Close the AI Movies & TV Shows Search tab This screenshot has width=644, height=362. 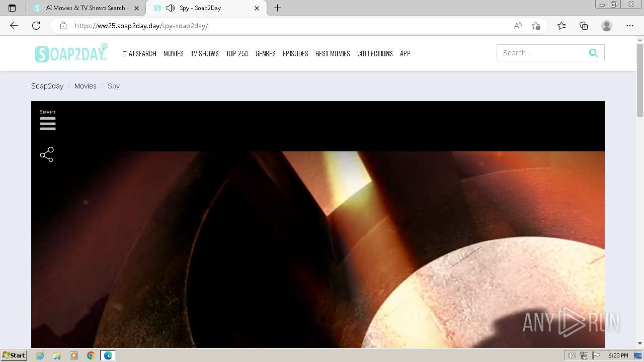click(x=136, y=8)
